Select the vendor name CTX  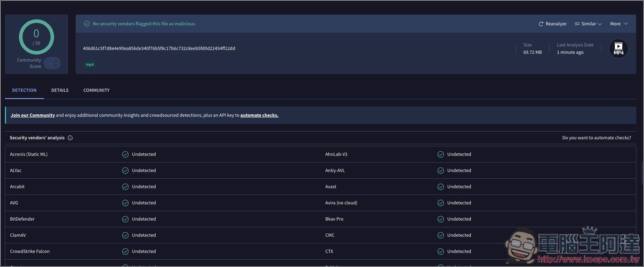tap(329, 252)
